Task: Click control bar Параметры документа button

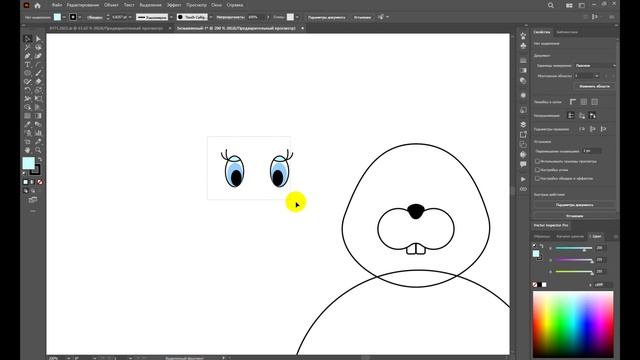Action: pos(327,17)
